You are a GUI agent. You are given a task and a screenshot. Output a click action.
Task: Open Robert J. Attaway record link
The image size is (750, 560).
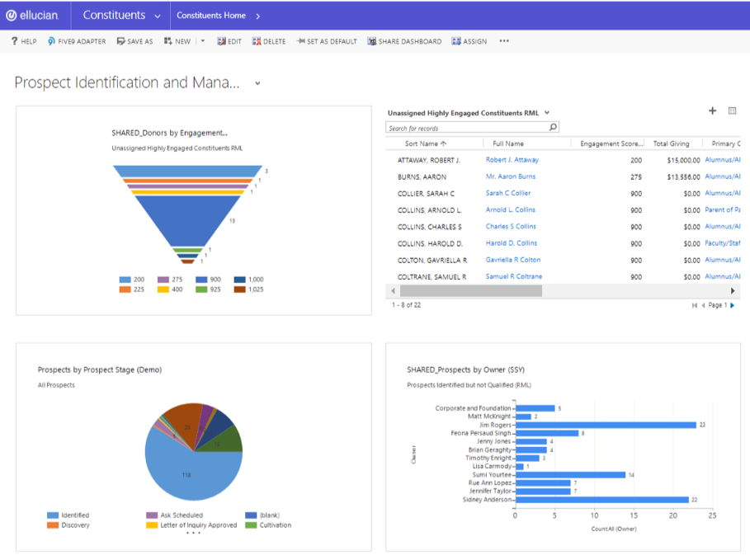(512, 160)
